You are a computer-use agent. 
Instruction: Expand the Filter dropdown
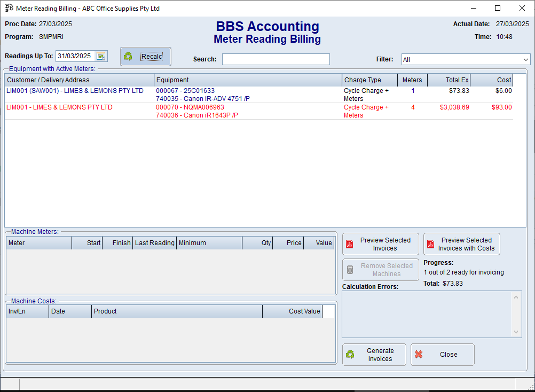(526, 60)
